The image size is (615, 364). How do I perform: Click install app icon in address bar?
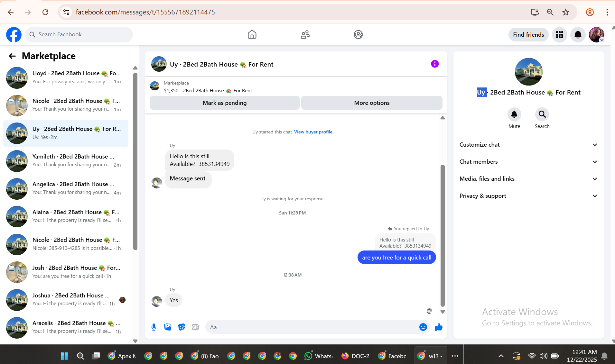(535, 12)
